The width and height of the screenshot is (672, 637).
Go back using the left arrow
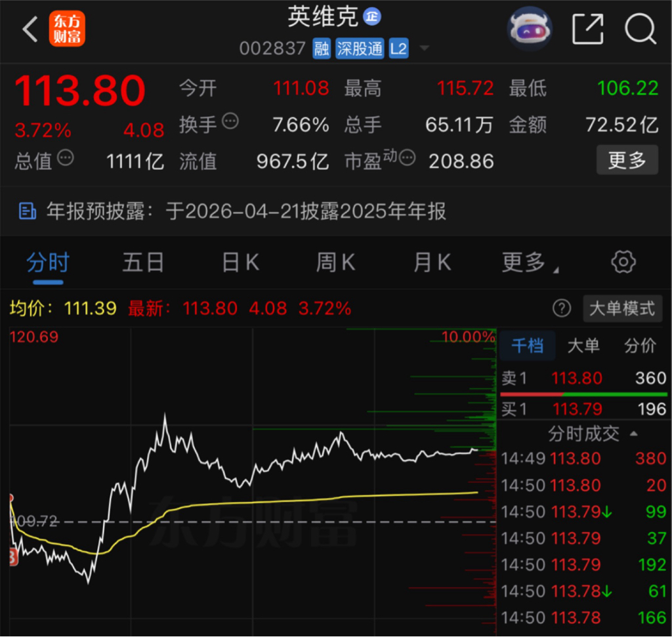[30, 29]
